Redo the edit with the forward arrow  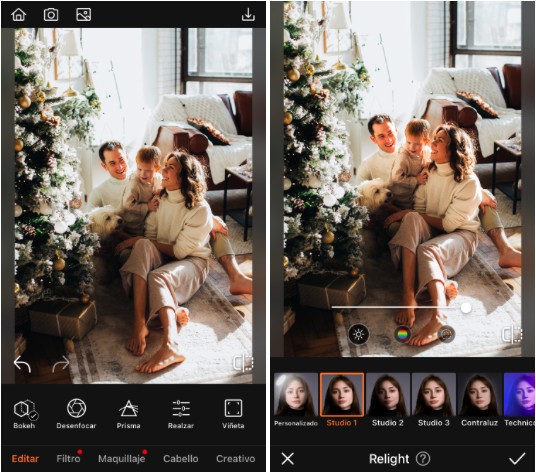click(61, 364)
